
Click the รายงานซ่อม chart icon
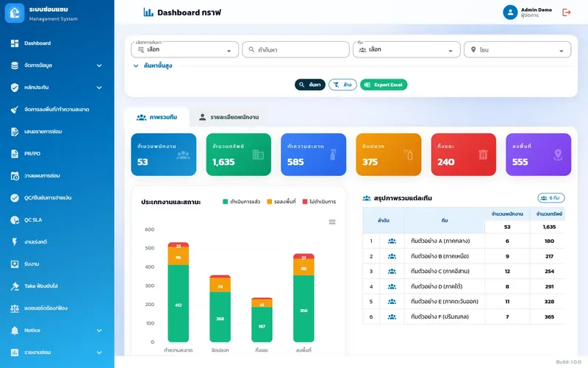coord(15,353)
